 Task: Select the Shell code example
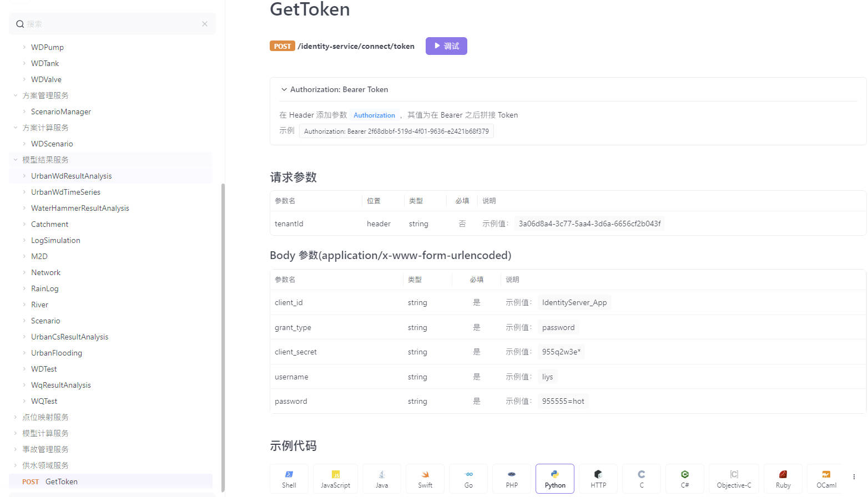pyautogui.click(x=289, y=479)
